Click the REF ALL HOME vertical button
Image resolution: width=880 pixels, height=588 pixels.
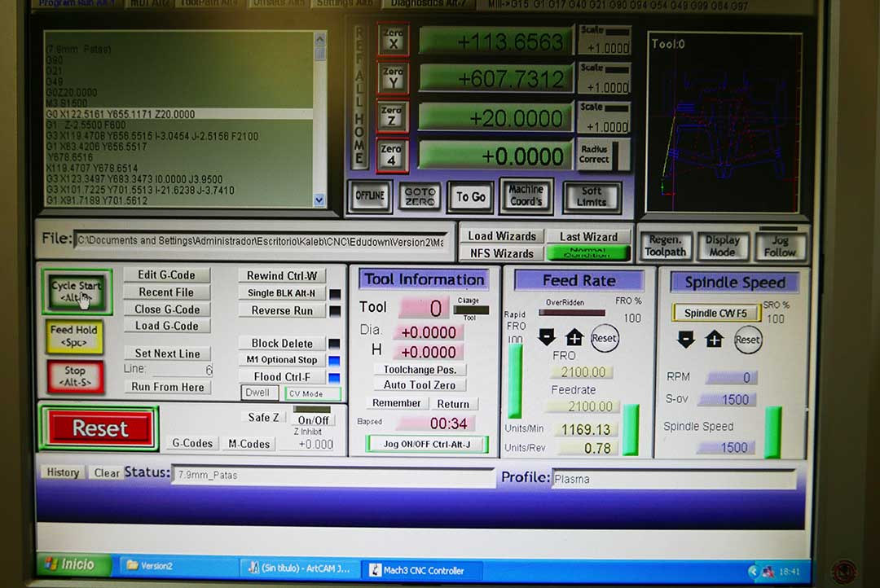click(x=360, y=96)
